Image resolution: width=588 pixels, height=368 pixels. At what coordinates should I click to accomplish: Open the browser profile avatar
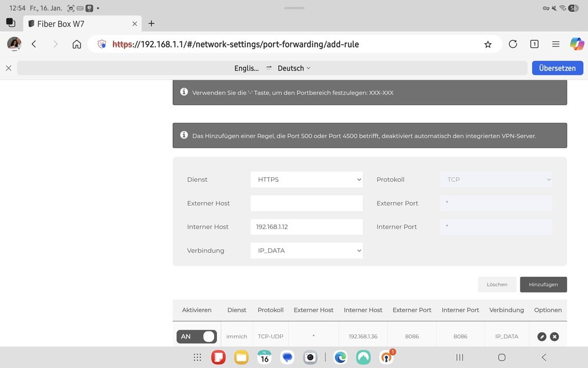[x=14, y=44]
